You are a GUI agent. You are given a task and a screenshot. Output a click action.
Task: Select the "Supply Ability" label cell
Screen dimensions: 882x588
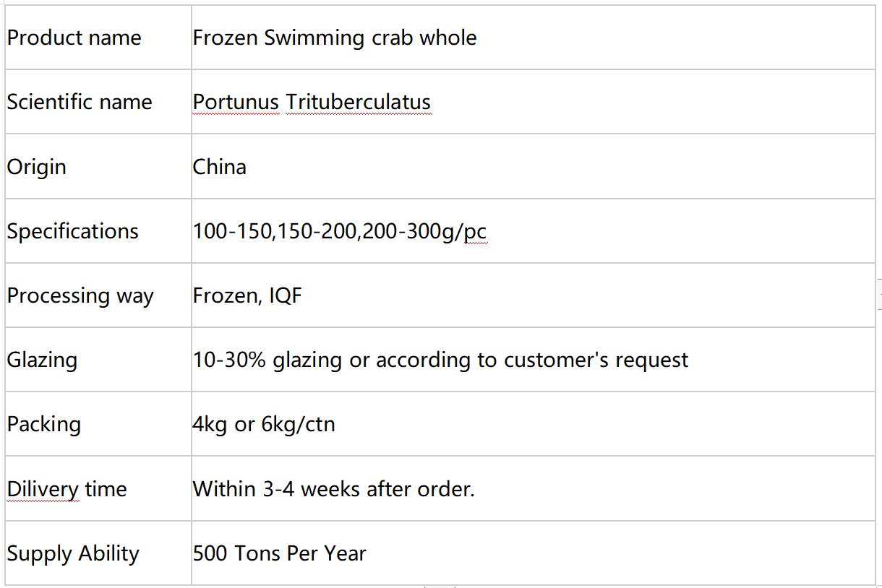[x=98, y=553]
